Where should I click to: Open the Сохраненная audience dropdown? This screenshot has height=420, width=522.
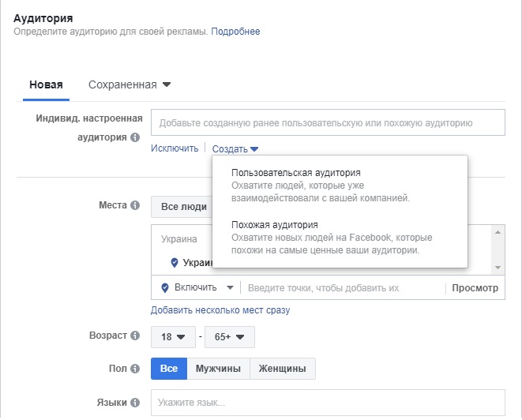130,84
